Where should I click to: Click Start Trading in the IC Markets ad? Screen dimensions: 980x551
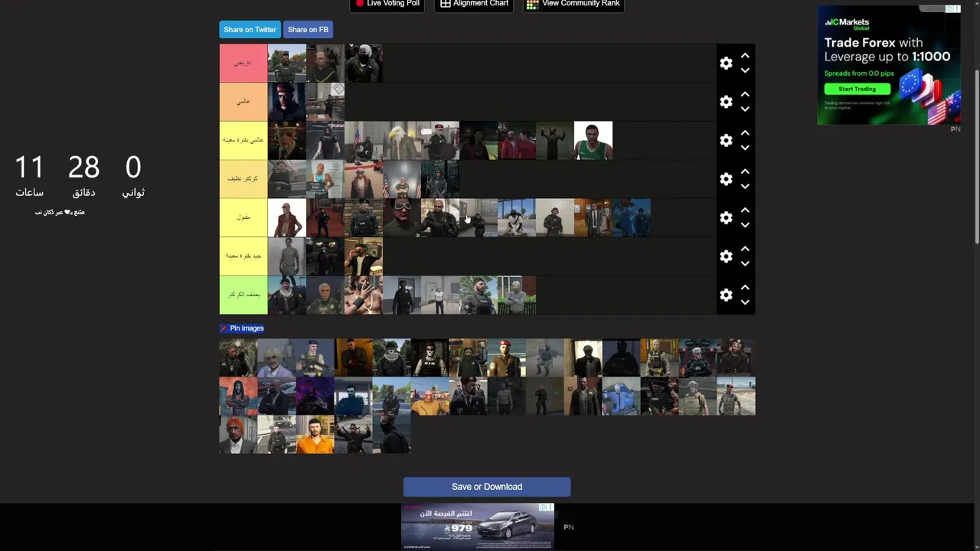tap(857, 89)
